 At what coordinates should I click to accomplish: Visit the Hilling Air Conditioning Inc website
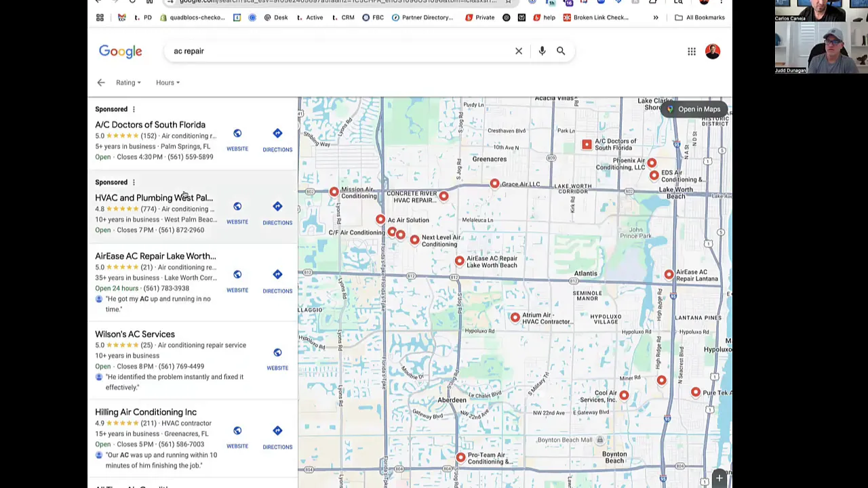(x=237, y=436)
